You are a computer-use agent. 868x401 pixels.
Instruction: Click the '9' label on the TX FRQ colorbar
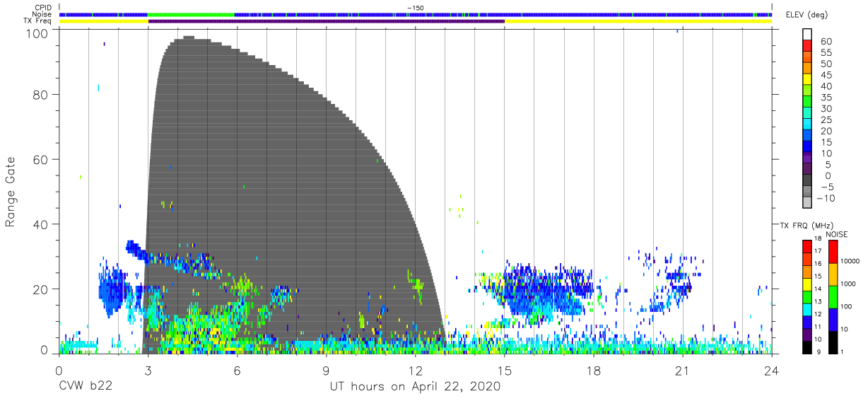[x=819, y=353]
